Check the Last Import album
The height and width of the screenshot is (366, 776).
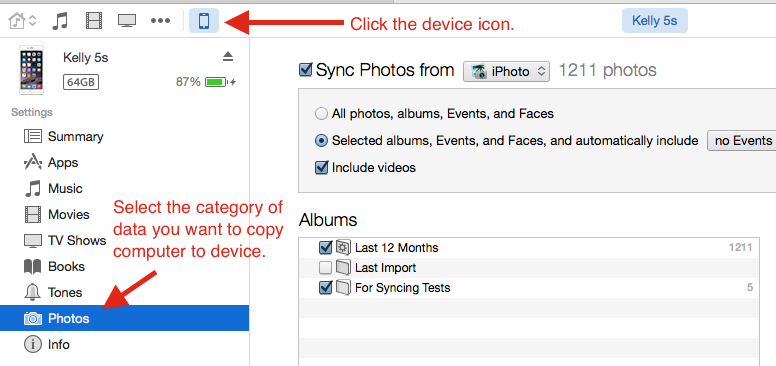[x=326, y=268]
